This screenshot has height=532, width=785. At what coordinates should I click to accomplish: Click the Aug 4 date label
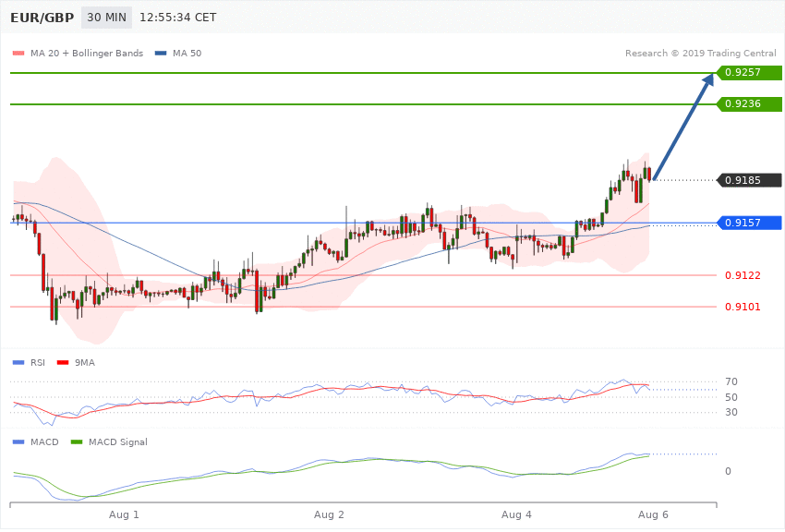pos(516,515)
